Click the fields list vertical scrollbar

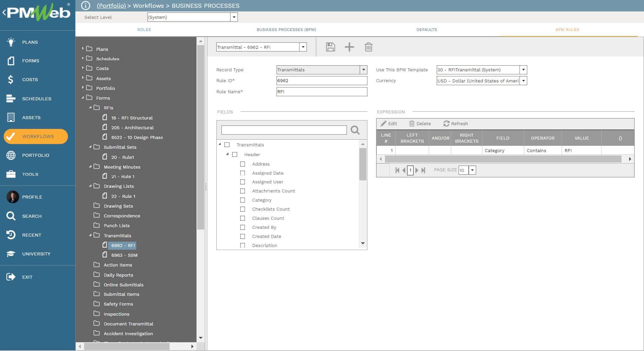(363, 164)
